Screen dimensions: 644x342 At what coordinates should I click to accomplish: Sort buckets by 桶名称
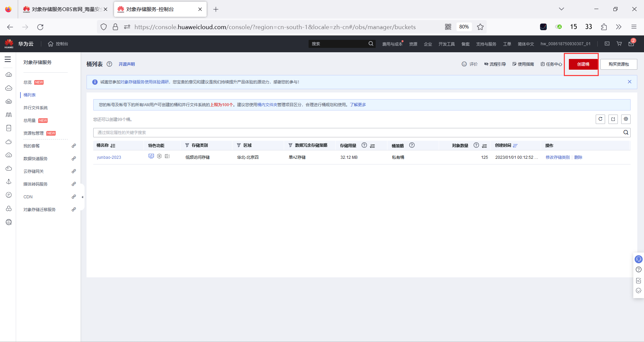click(x=113, y=146)
